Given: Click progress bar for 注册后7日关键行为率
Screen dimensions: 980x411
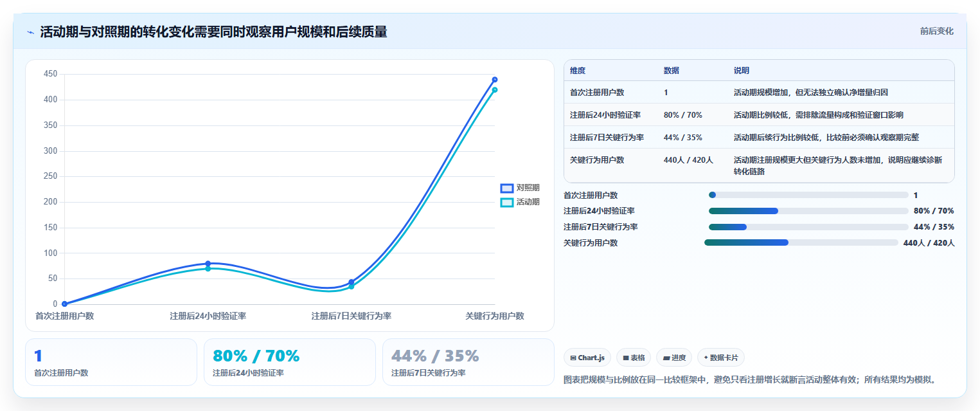Looking at the screenshot, I should (808, 227).
